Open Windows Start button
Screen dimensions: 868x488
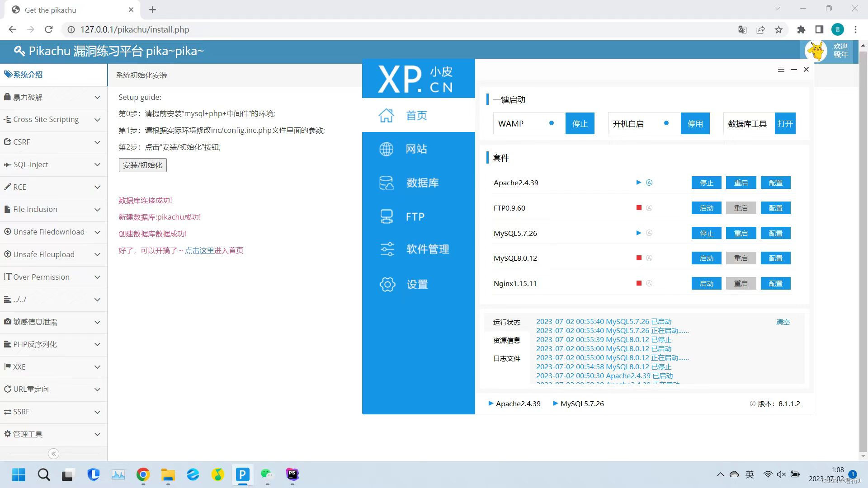tap(19, 474)
